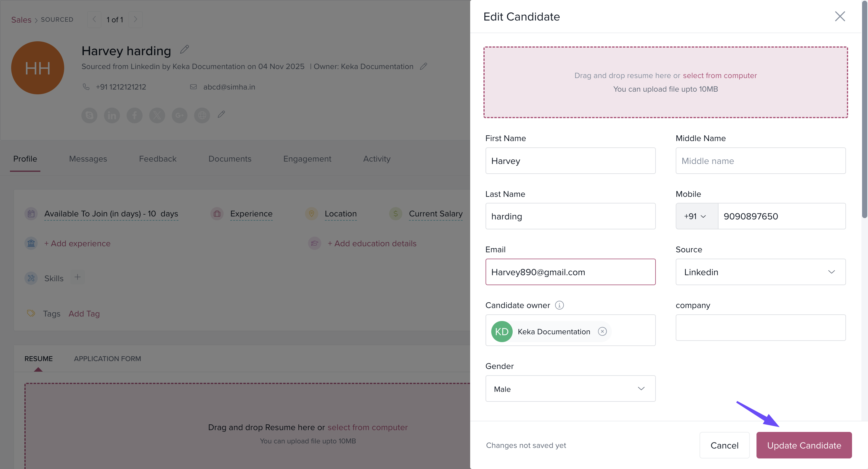Click the website globe profile icon
Image resolution: width=868 pixels, height=469 pixels.
202,115
